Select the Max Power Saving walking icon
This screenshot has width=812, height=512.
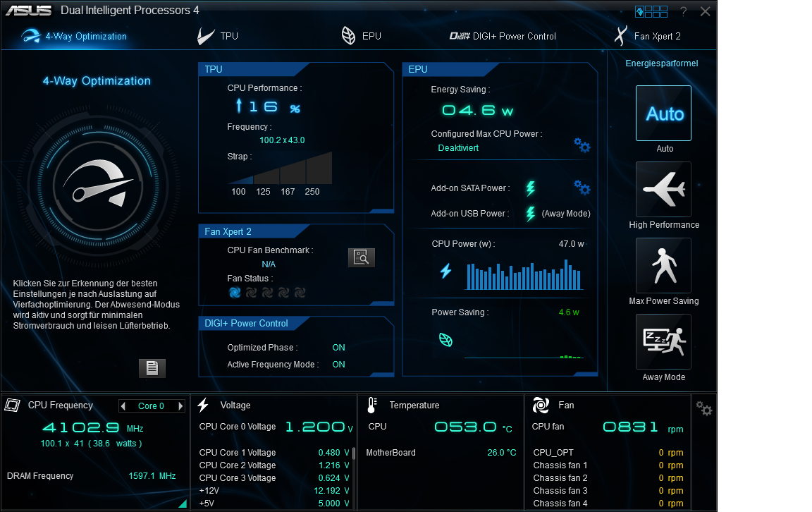click(663, 265)
